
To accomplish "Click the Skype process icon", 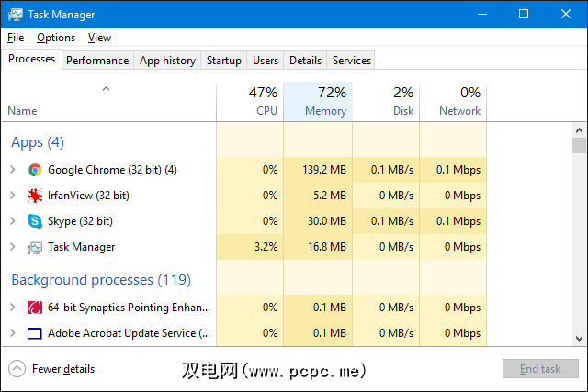I will point(35,221).
